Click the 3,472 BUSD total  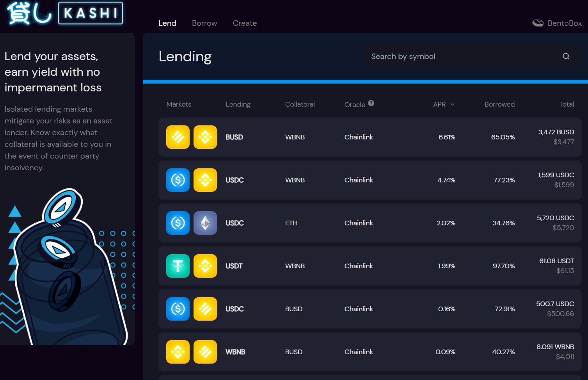[556, 132]
